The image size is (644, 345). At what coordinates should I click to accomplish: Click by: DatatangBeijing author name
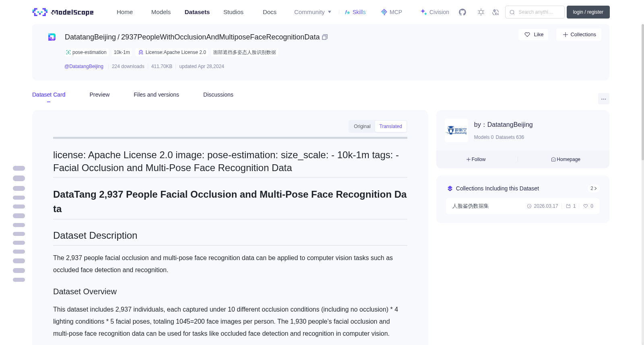(504, 125)
